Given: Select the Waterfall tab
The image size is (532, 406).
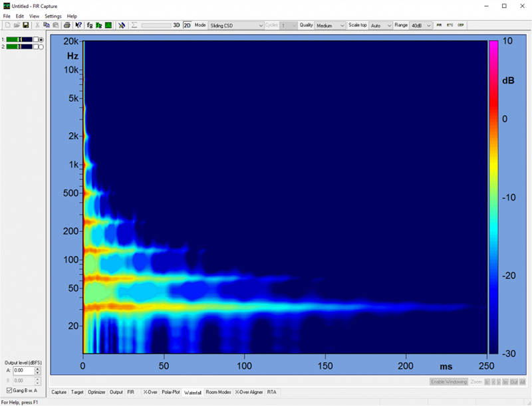Looking at the screenshot, I should pos(193,393).
